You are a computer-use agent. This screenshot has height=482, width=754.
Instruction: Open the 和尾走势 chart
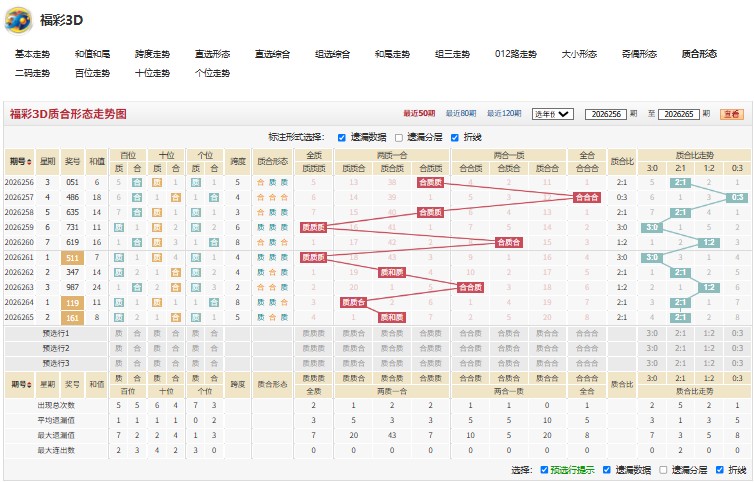(x=392, y=54)
